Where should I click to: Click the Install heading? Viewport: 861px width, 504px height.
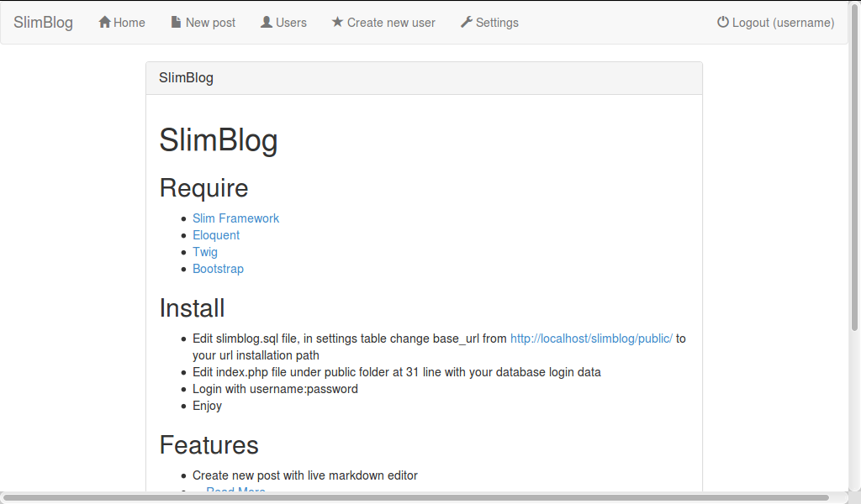[192, 307]
